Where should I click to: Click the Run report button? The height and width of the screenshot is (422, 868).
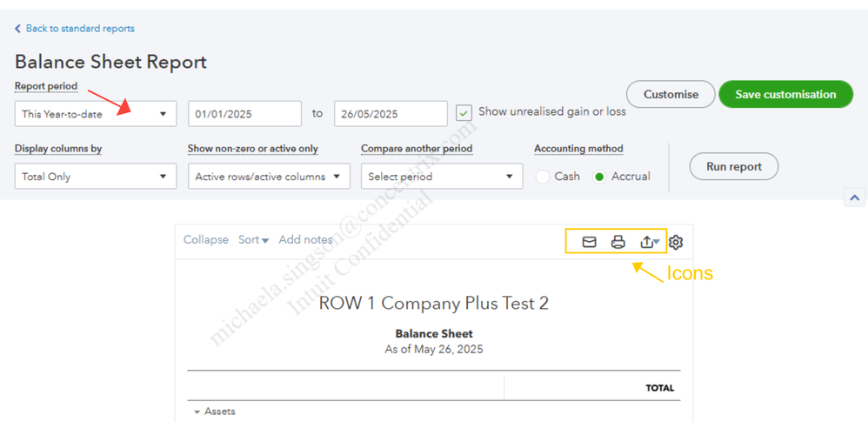734,166
